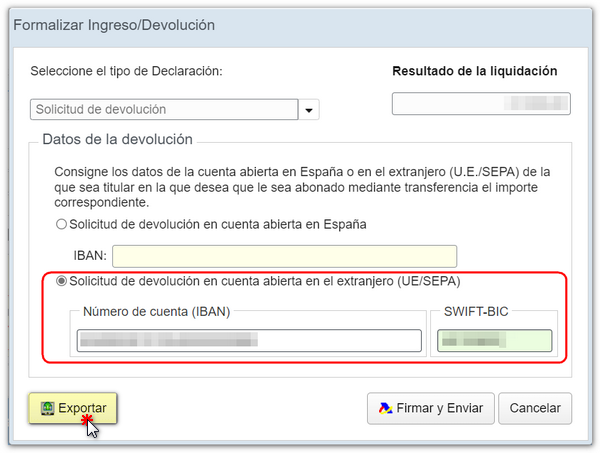Click the Seleccione el tipo de Declaración label
This screenshot has width=600, height=453.
(x=126, y=71)
